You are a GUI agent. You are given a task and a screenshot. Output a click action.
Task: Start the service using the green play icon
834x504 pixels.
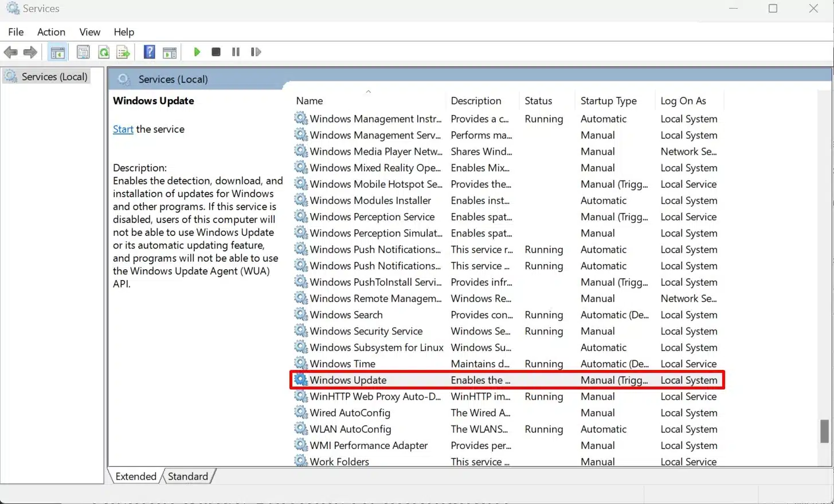coord(197,52)
